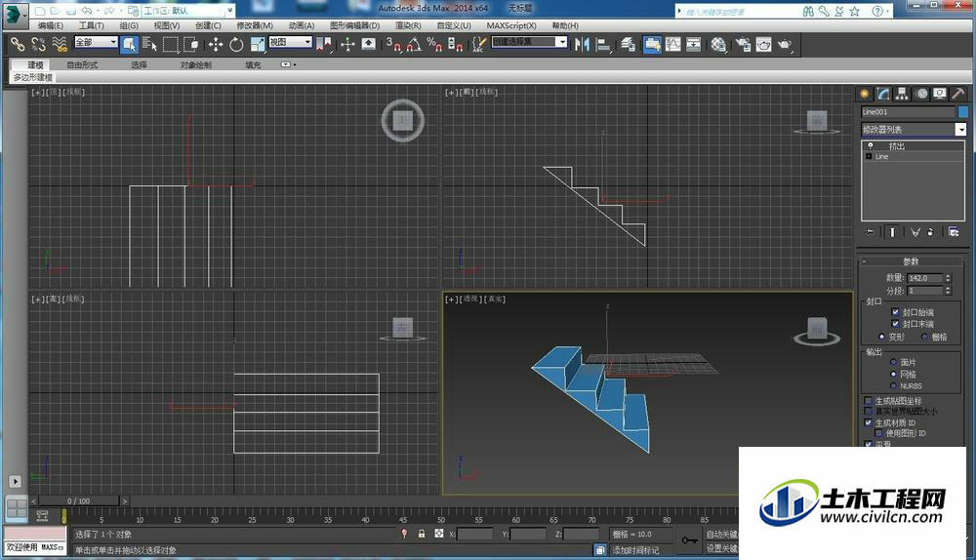Toggle the light bulb of 挤出 modifier

871,145
